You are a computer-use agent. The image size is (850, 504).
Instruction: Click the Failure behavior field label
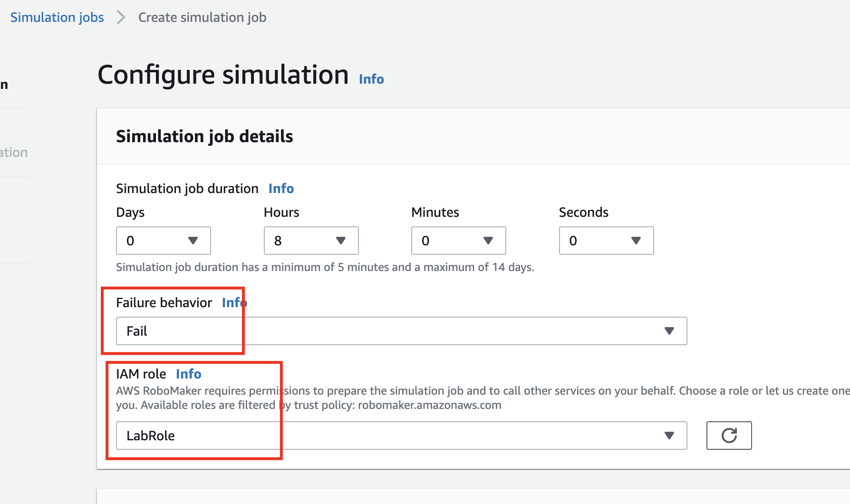164,303
